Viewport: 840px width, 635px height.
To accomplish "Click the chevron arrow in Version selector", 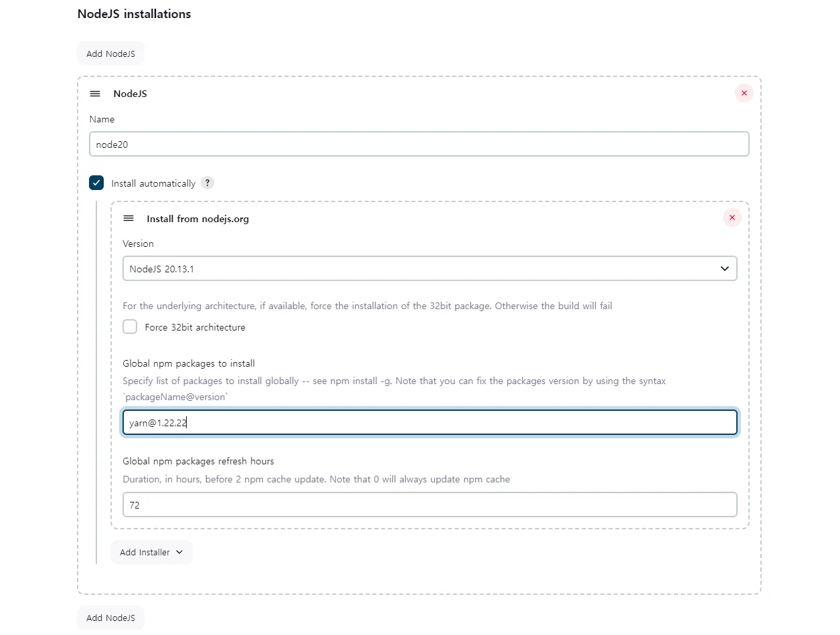I will pyautogui.click(x=724, y=269).
